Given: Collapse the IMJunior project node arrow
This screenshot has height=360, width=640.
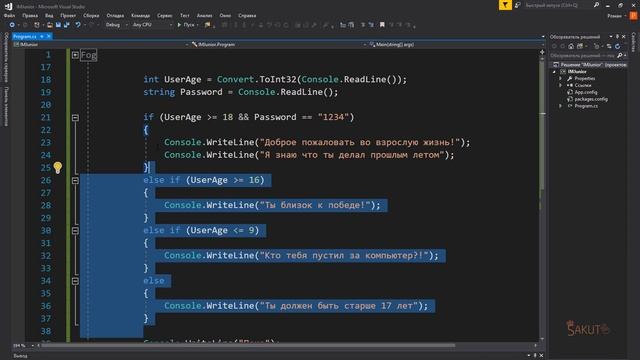Looking at the screenshot, I should click(554, 71).
